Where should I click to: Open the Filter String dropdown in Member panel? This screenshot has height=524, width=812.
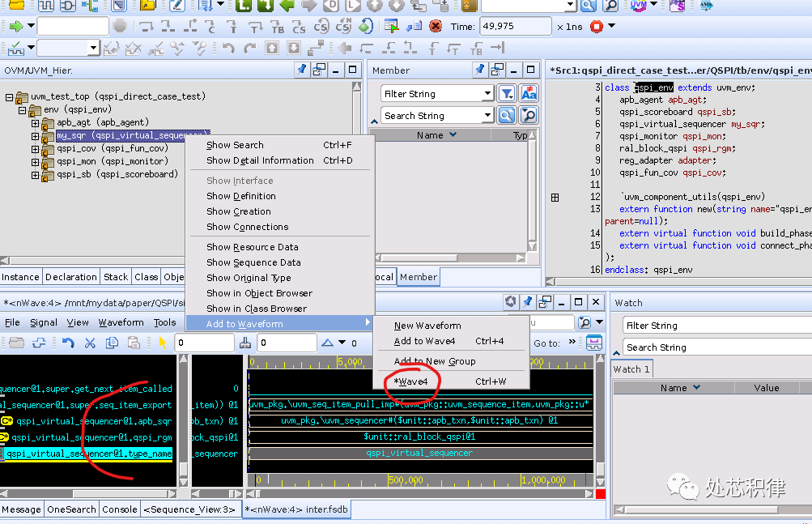point(487,94)
